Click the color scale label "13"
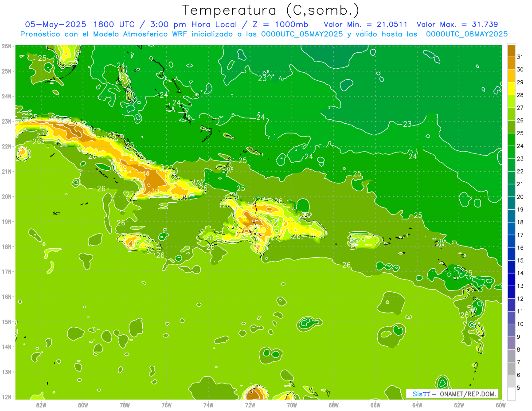The width and height of the screenshot is (532, 411). coord(520,286)
